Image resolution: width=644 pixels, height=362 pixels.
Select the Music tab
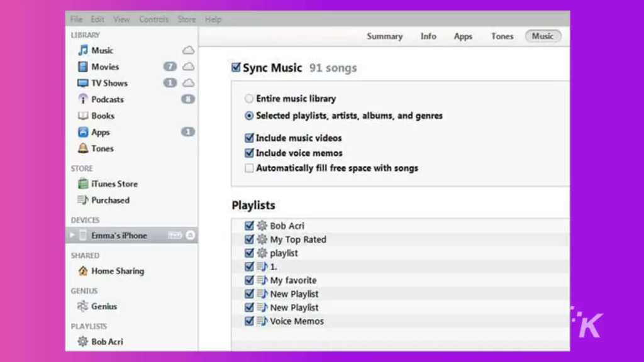[543, 36]
